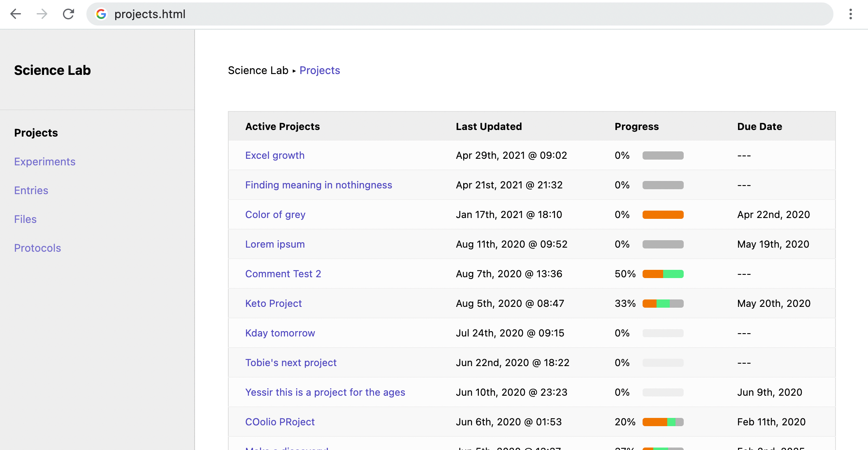Click the Last Updated column header

coord(488,127)
